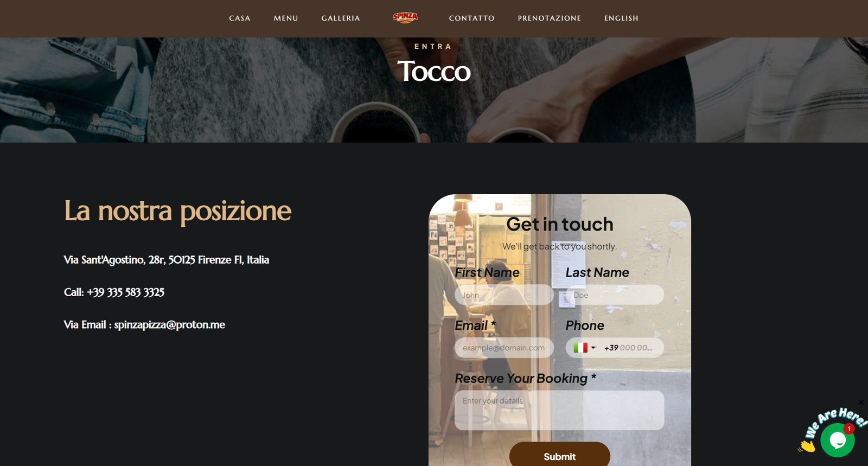The height and width of the screenshot is (466, 868).
Task: Click the Spinza logo in navbar
Action: [x=405, y=18]
